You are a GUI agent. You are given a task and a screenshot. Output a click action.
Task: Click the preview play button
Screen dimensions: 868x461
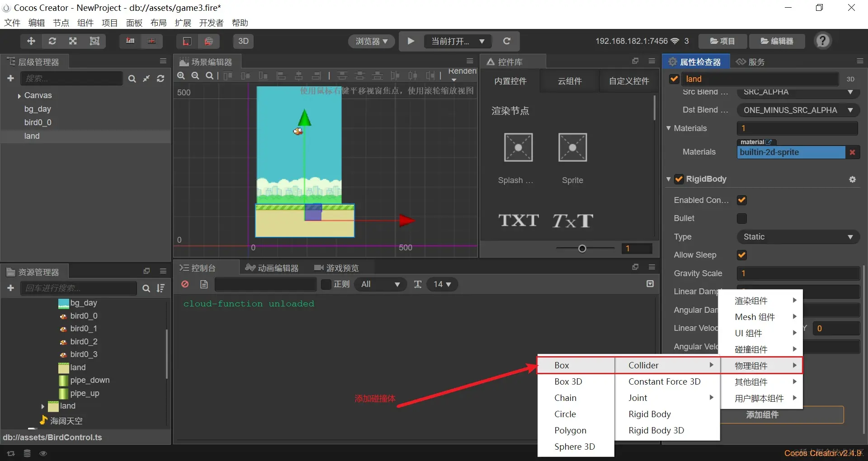coord(410,41)
